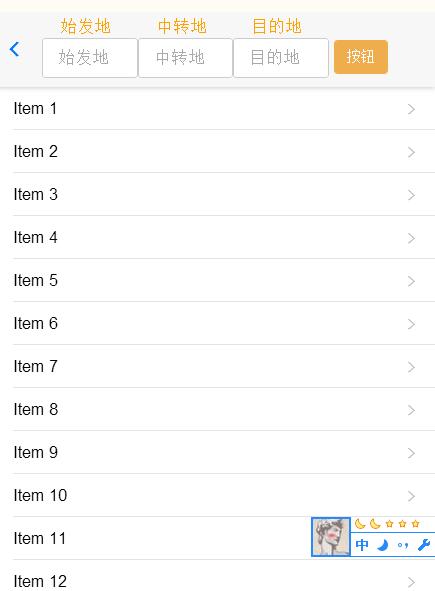Screen dimensions: 435x591
Task: Select Item 2 in the list
Action: pyautogui.click(x=218, y=152)
